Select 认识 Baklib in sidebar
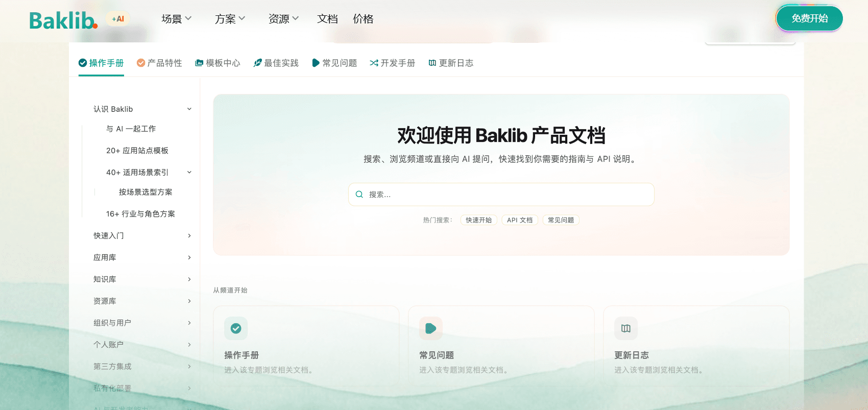 tap(113, 109)
